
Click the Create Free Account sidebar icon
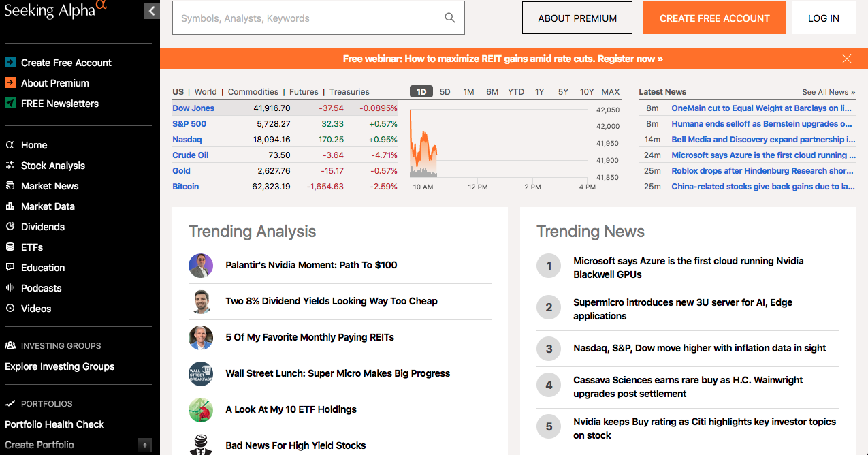[x=10, y=63]
